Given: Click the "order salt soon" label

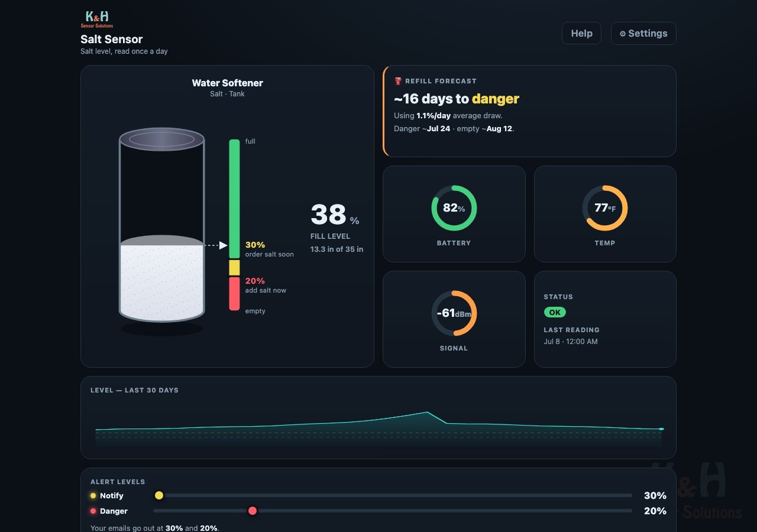Looking at the screenshot, I should click(x=270, y=255).
